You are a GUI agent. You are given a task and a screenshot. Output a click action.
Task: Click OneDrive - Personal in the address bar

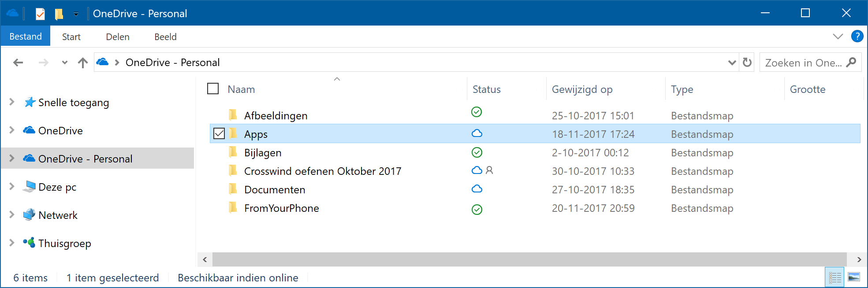point(172,63)
